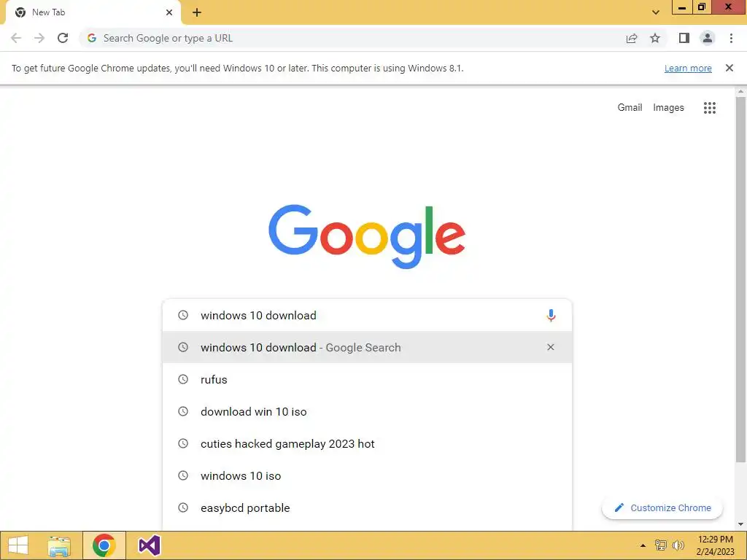Open Chrome's three-dot menu

click(731, 38)
